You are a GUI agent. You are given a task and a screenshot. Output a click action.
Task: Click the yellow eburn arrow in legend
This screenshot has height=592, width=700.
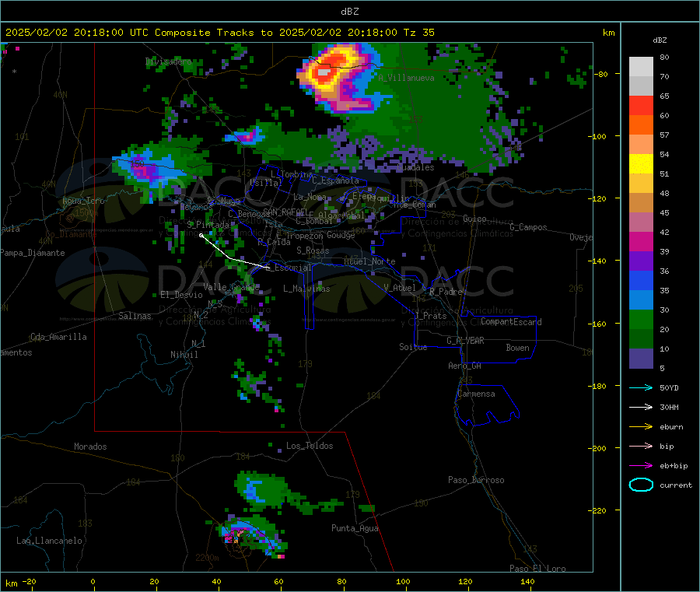click(641, 427)
